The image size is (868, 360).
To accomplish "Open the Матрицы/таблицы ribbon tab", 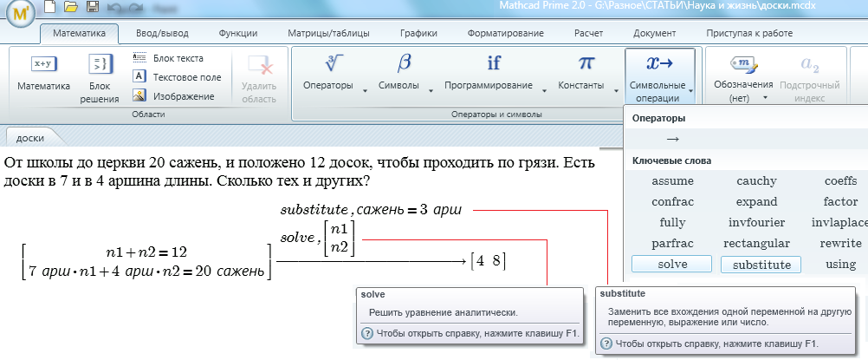I will pos(329,33).
